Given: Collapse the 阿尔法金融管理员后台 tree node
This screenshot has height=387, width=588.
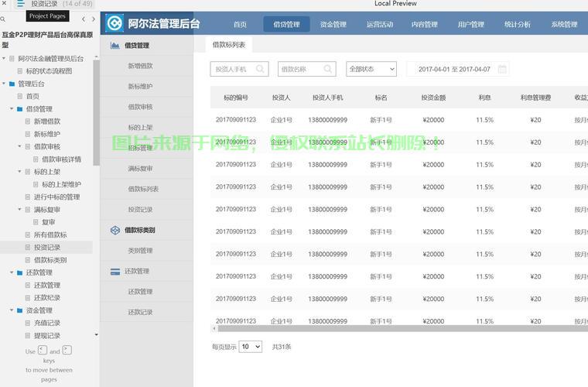Looking at the screenshot, I should (4, 58).
